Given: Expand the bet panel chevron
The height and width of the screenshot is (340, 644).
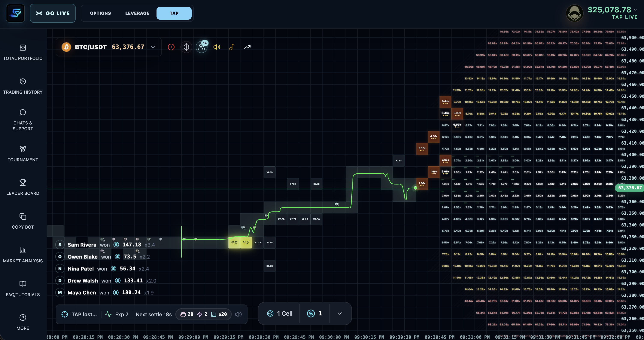Looking at the screenshot, I should coord(340,313).
